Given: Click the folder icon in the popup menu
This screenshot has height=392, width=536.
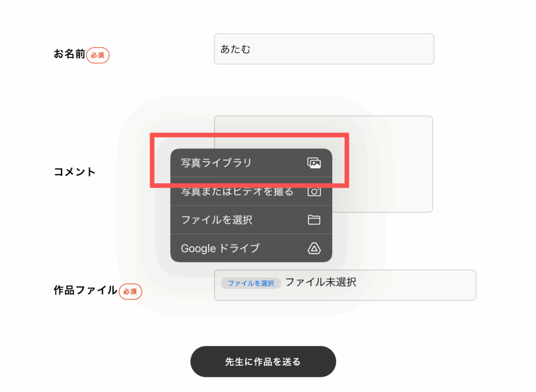Looking at the screenshot, I should pos(314,220).
